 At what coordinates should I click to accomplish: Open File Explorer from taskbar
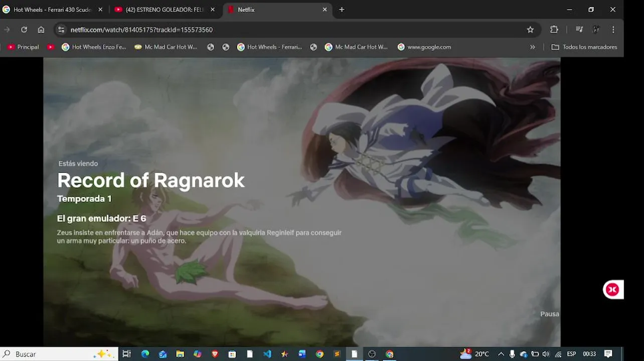[x=180, y=354]
